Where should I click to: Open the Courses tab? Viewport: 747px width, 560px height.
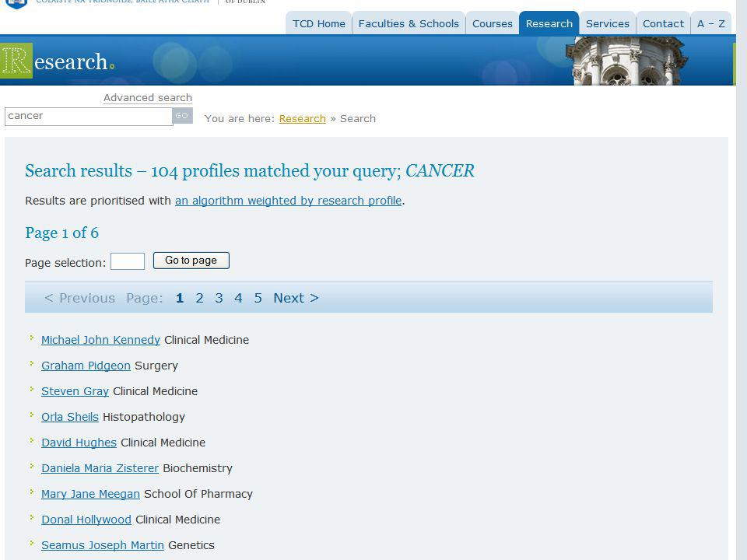click(492, 23)
